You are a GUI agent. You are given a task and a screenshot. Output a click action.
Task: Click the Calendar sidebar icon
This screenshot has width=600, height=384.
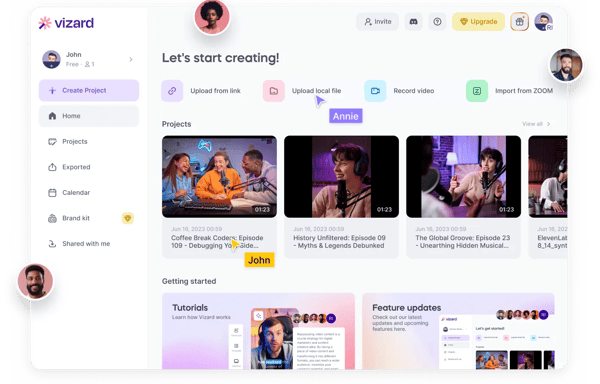point(52,192)
